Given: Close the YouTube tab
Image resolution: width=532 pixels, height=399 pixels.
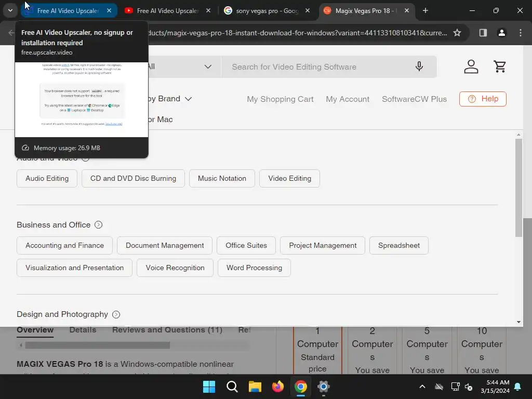Looking at the screenshot, I should 208,10.
